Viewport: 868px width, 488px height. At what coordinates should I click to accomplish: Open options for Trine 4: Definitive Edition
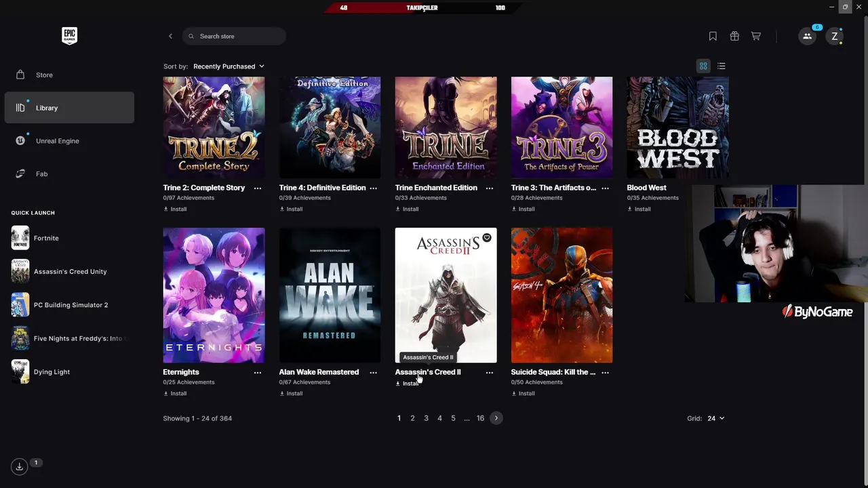tap(374, 188)
